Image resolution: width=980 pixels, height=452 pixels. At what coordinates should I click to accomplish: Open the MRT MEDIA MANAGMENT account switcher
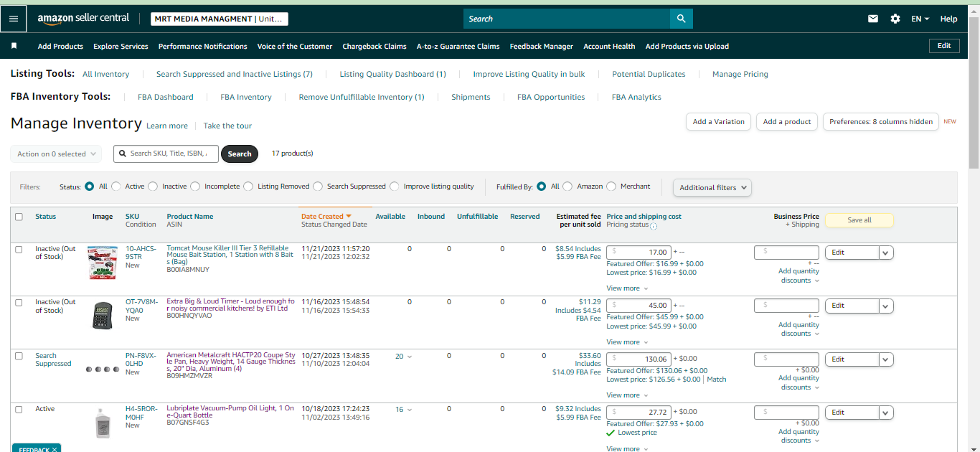click(x=220, y=19)
